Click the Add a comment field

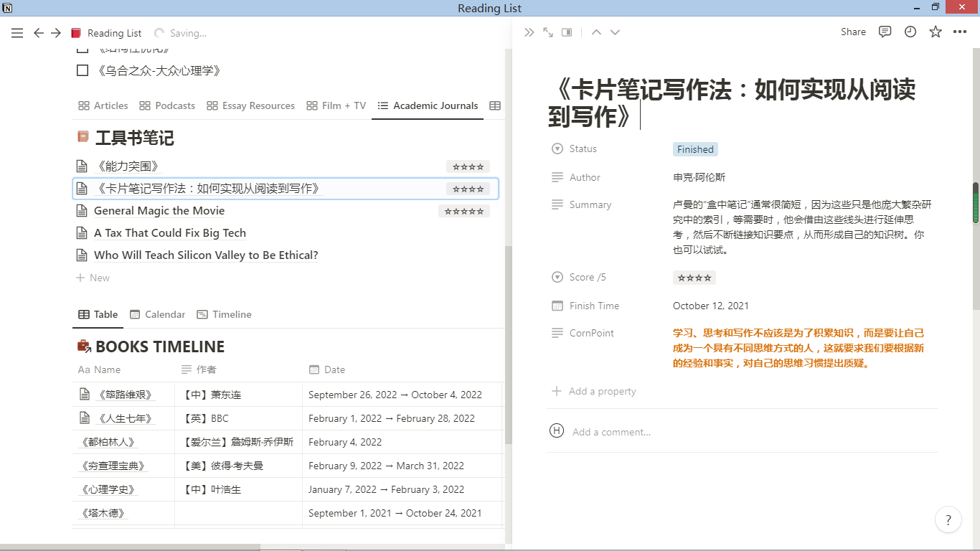coord(611,432)
